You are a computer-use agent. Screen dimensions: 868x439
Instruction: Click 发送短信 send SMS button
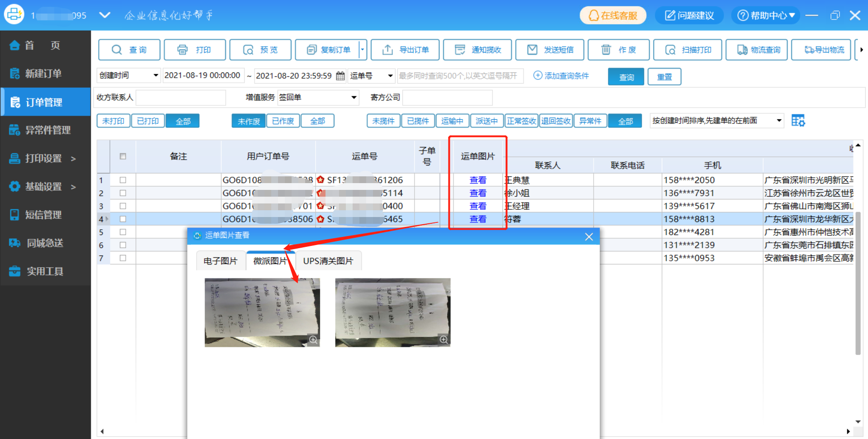550,50
